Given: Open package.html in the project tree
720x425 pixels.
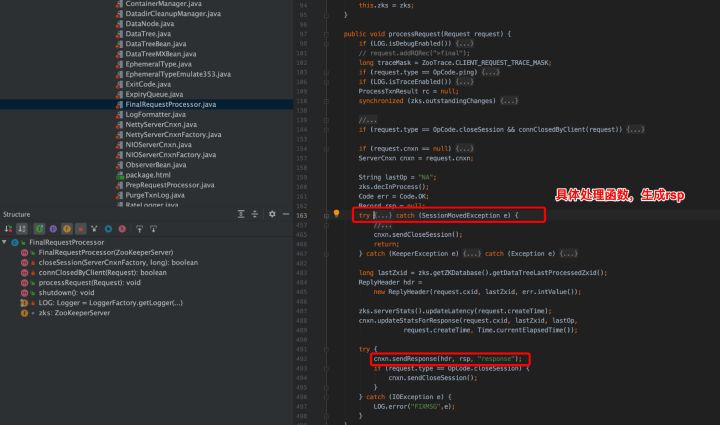Looking at the screenshot, I should pyautogui.click(x=149, y=175).
